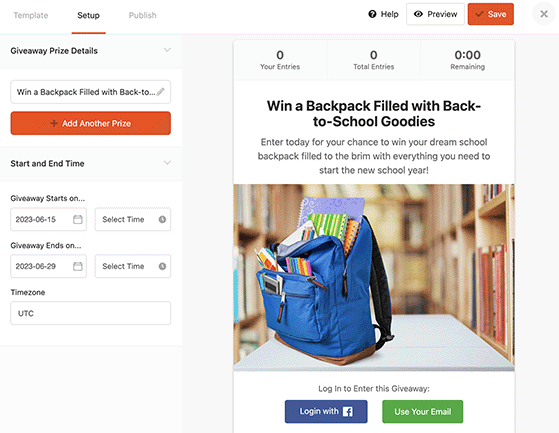Select the Setup tab
Screen dimensions: 559x433
click(88, 15)
